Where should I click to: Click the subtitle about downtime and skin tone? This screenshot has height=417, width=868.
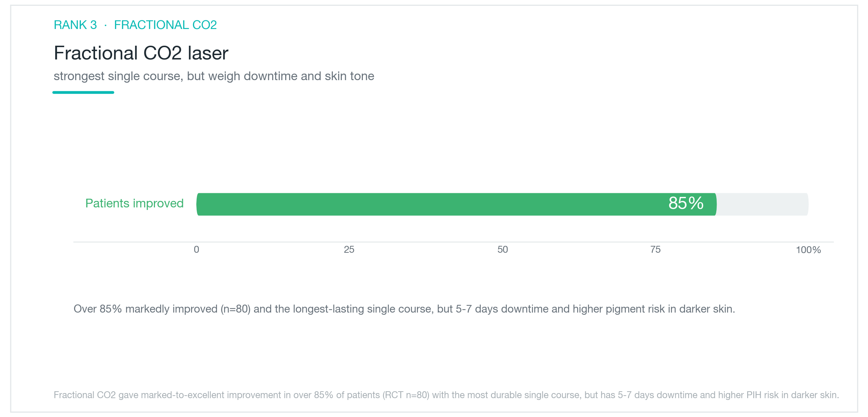(214, 76)
